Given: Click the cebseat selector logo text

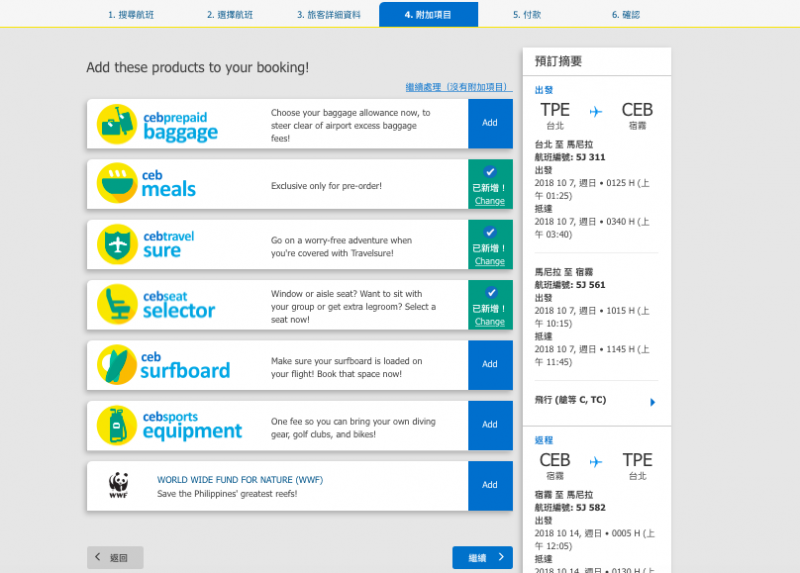Looking at the screenshot, I should pos(179,305).
